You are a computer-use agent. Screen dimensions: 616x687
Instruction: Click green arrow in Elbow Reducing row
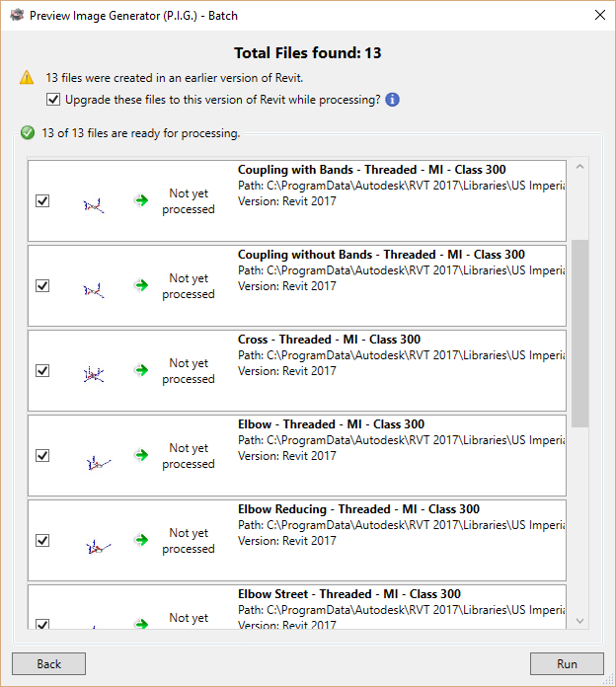coord(142,540)
